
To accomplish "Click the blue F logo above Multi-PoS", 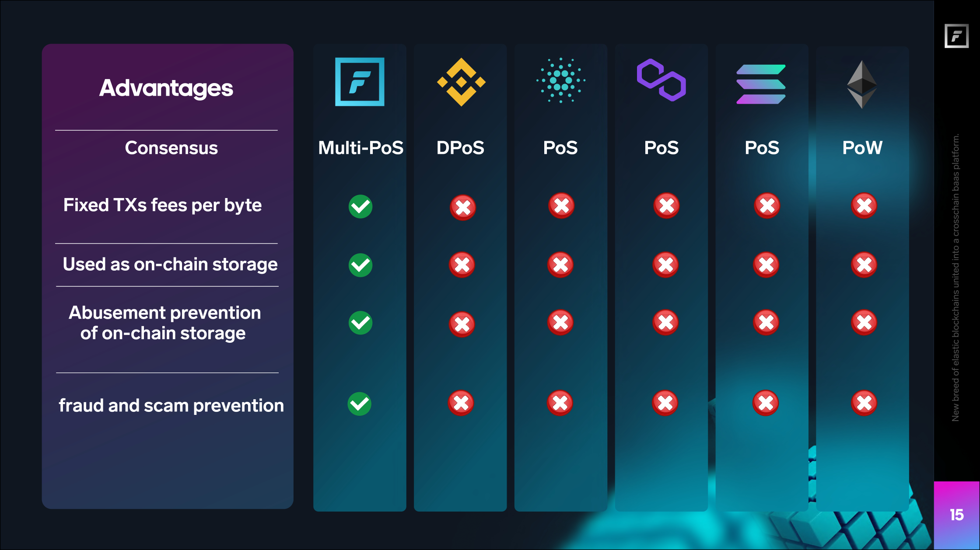I will [x=360, y=82].
